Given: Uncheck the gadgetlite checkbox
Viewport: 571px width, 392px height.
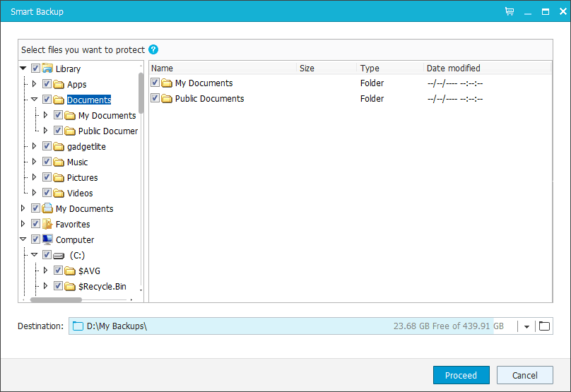Looking at the screenshot, I should click(x=47, y=146).
